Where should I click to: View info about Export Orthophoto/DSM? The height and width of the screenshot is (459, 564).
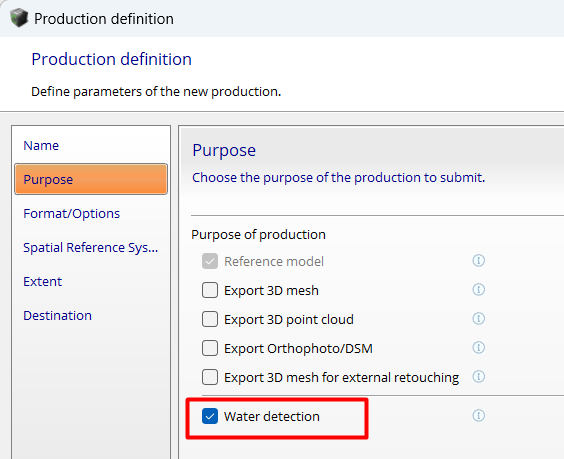pyautogui.click(x=478, y=347)
